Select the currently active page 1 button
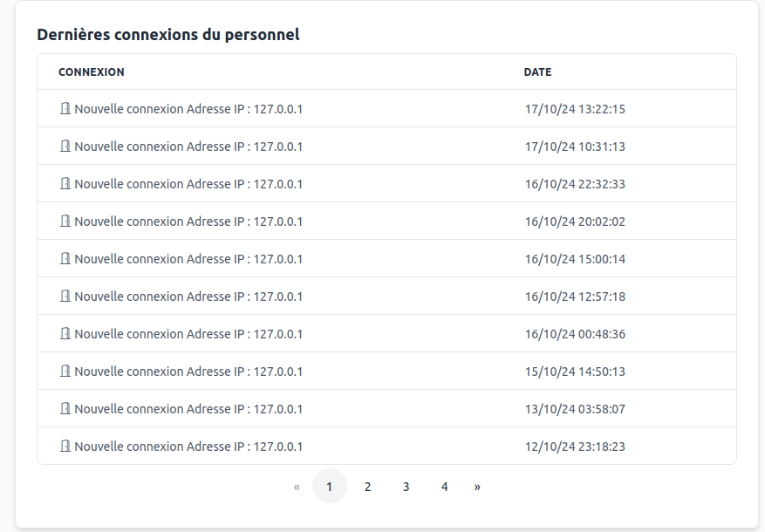Image resolution: width=765 pixels, height=532 pixels. click(329, 486)
